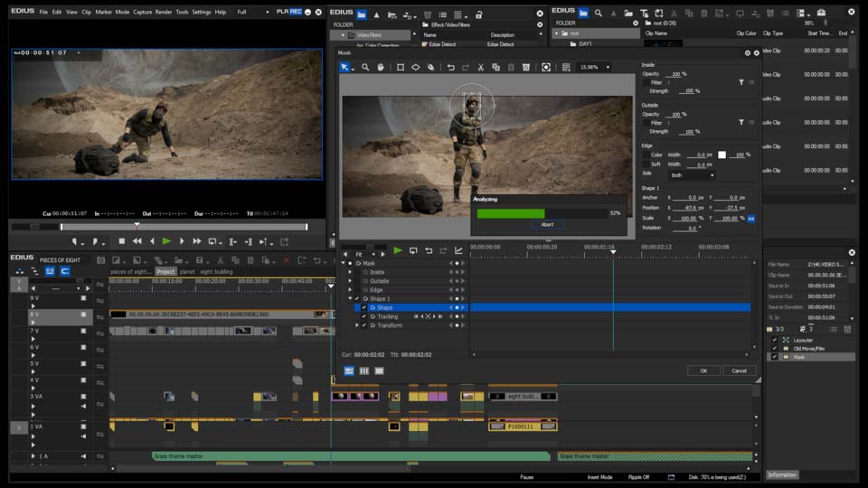Expand the Outside tree node

coord(350,281)
